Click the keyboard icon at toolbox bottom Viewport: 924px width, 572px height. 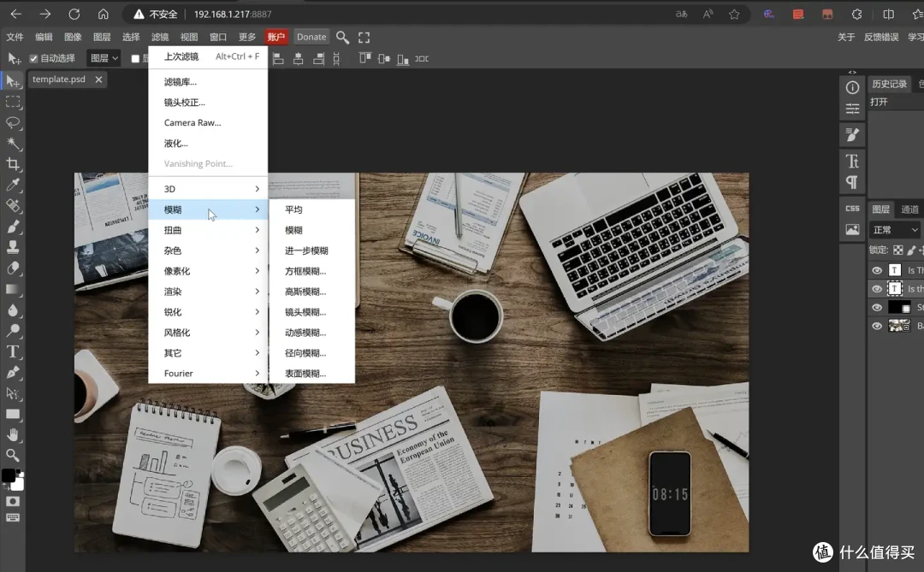tap(13, 518)
